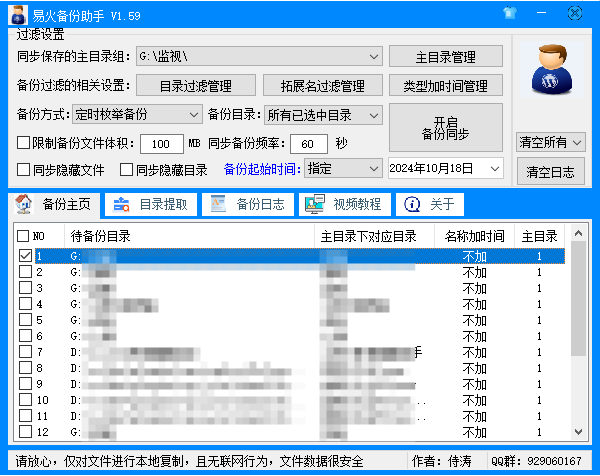This screenshot has width=600, height=476.
Task: Open the 备份方式 定时枚举备份 dropdown
Action: coord(137,114)
